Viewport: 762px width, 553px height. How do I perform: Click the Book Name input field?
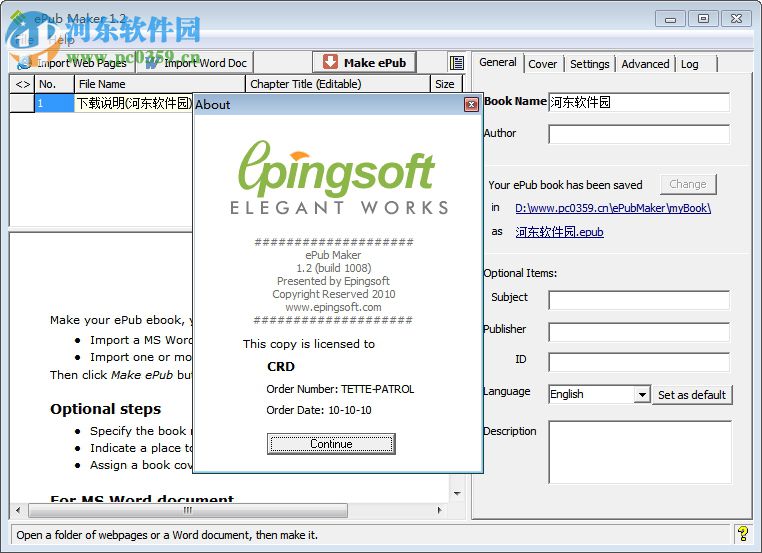coord(639,102)
